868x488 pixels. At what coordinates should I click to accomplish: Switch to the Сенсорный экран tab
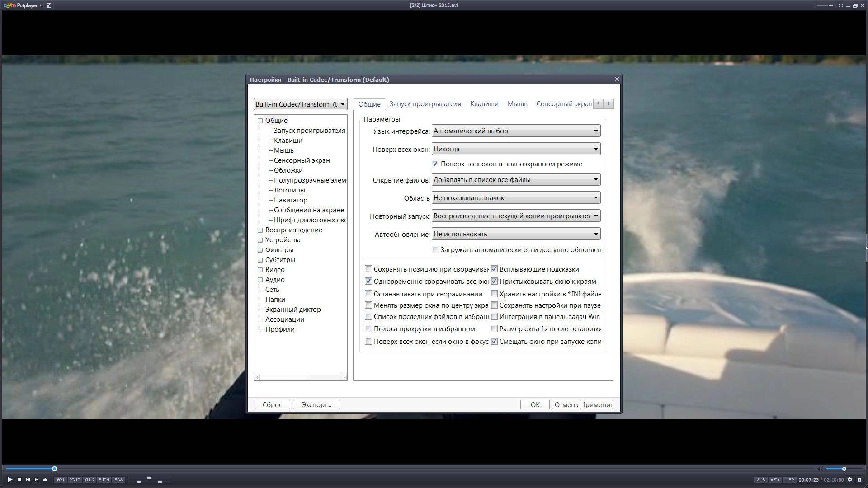click(x=564, y=104)
